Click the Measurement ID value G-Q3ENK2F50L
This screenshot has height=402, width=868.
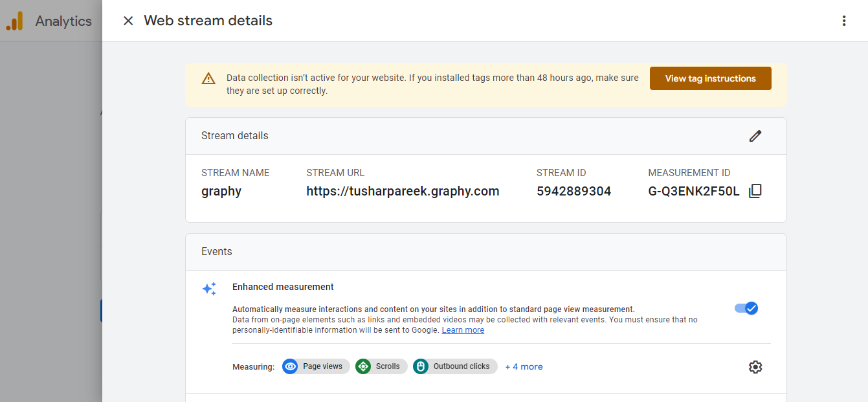click(693, 191)
